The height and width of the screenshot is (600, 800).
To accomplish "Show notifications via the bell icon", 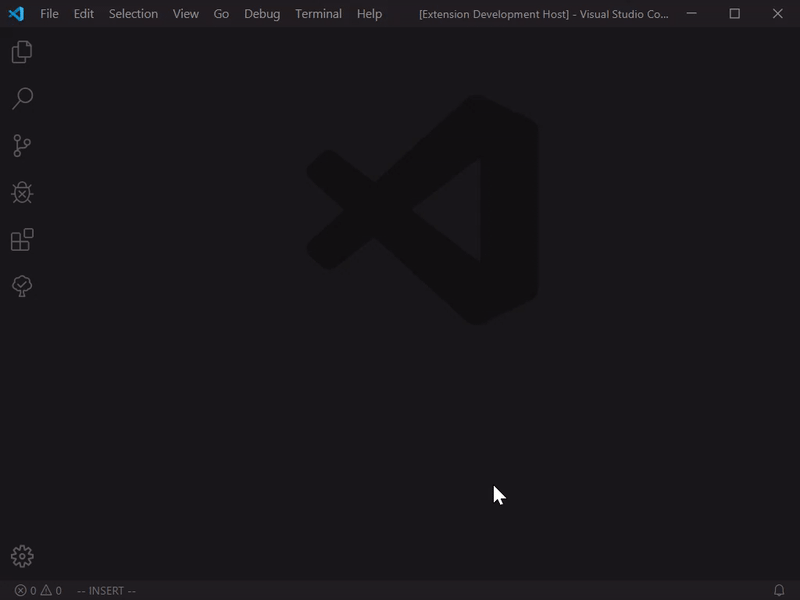I will [x=779, y=589].
